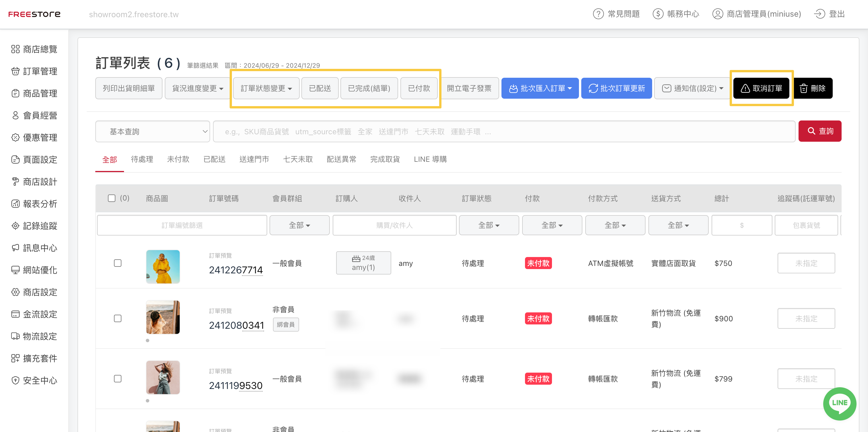The height and width of the screenshot is (432, 868).
Task: Click the 網站優化 monitor icon
Action: (x=15, y=270)
